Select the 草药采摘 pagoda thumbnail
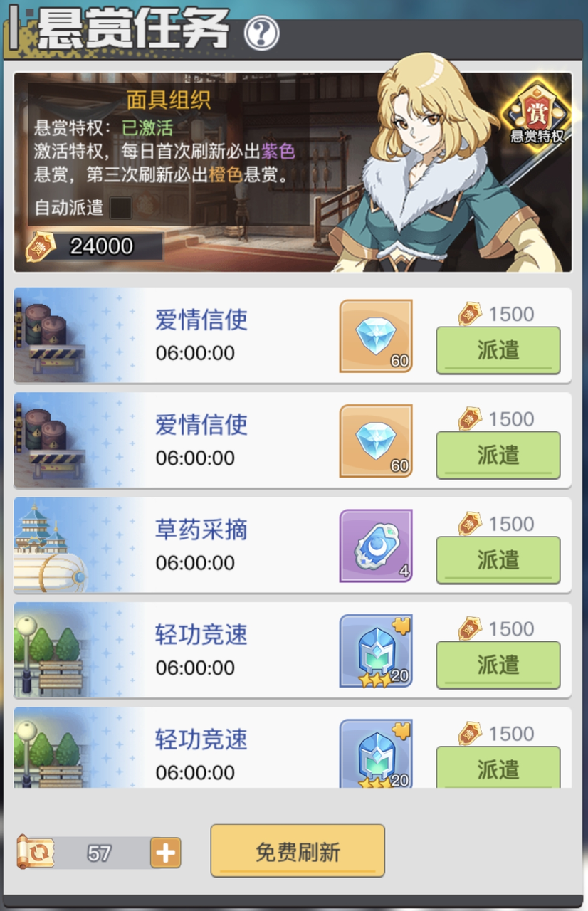Viewport: 588px width, 911px height. (x=51, y=545)
